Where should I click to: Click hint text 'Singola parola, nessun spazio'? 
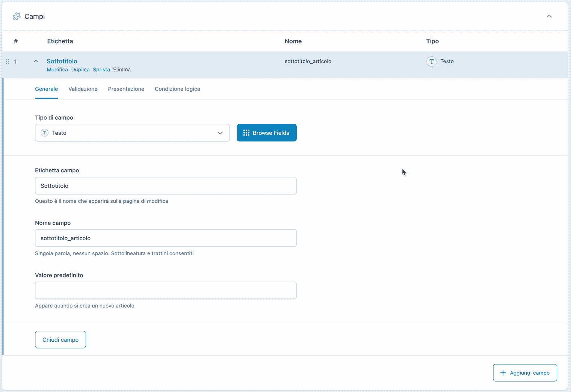point(114,253)
